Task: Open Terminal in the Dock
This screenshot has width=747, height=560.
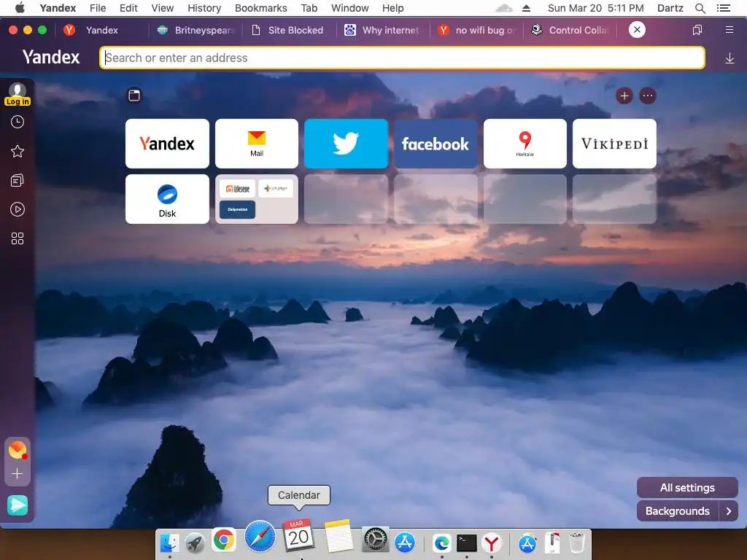Action: coord(467,542)
